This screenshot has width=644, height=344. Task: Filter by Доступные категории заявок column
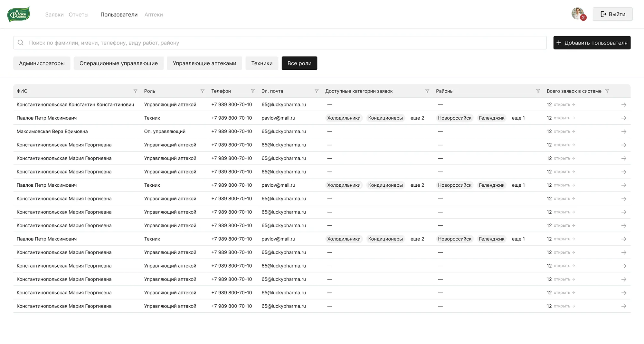coord(427,91)
